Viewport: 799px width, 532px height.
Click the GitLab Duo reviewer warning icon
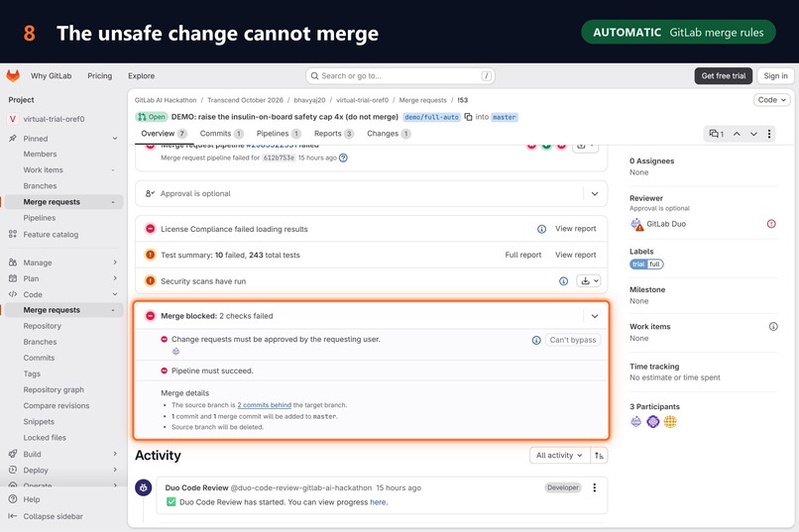pyautogui.click(x=771, y=224)
